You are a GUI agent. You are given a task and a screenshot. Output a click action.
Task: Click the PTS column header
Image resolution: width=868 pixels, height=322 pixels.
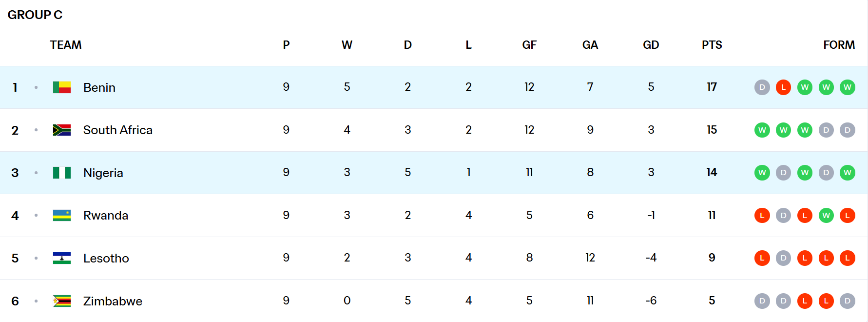point(712,45)
